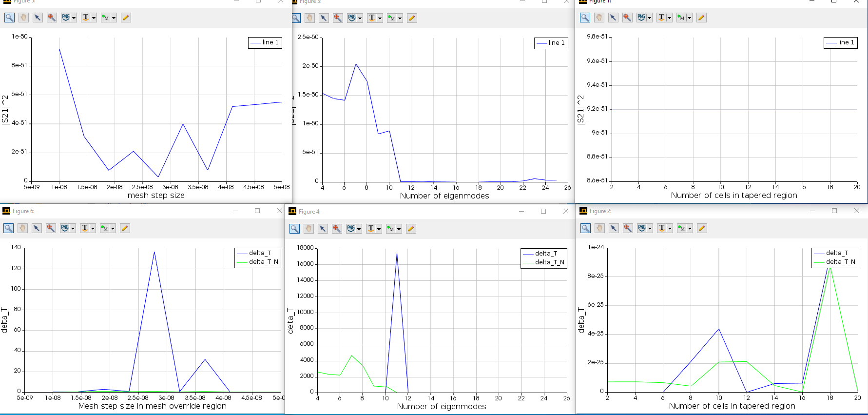The height and width of the screenshot is (415, 868).
Task: Click the marker M tool in Figure 6
Action: click(105, 228)
